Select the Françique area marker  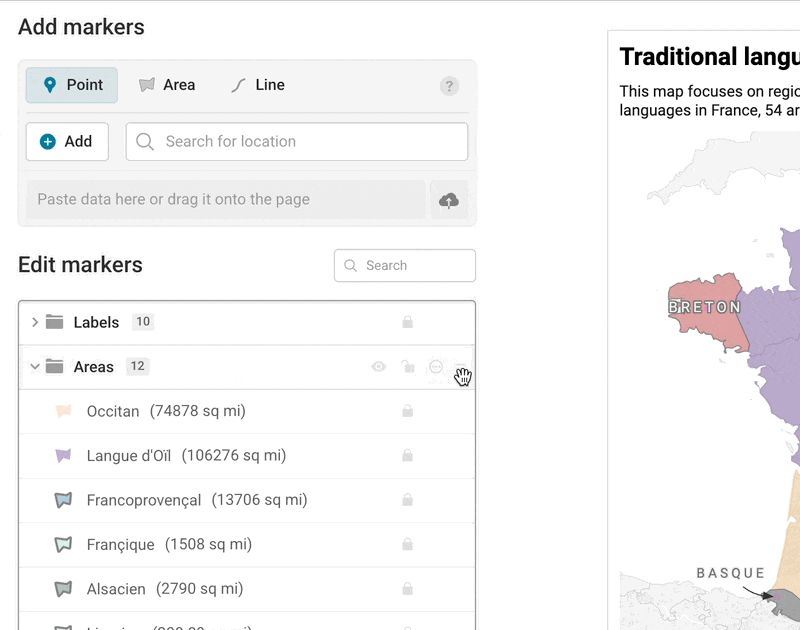[x=247, y=544]
